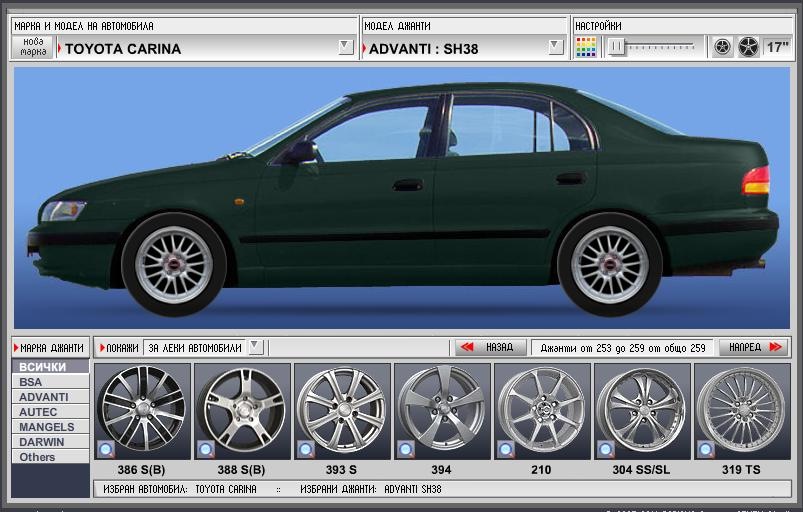The image size is (803, 512).
Task: Go back with the НАЗАД button
Action: click(x=491, y=347)
